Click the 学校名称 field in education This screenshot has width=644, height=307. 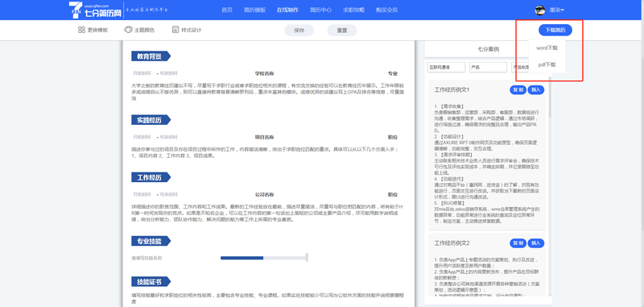click(264, 73)
